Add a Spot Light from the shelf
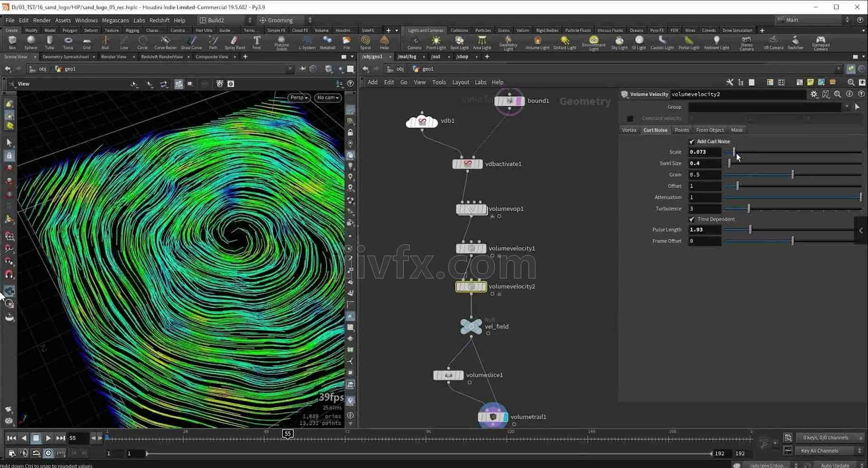868x468 pixels. coord(459,42)
